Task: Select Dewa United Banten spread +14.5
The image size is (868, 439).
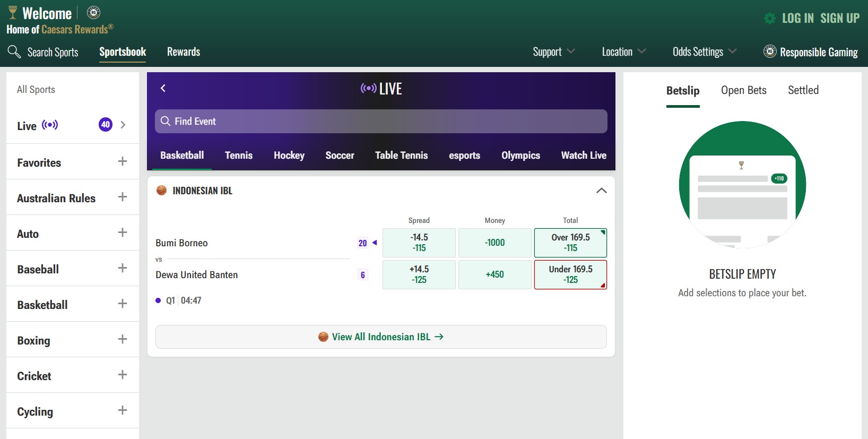Action: (419, 274)
